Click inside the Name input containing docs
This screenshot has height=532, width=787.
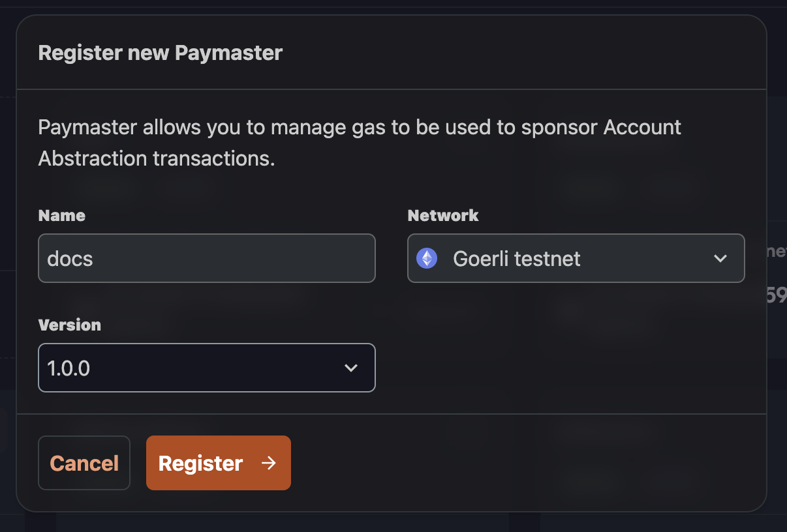point(207,258)
